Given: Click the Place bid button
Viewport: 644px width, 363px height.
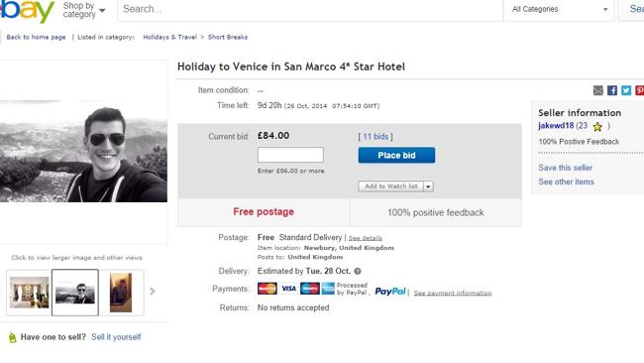Looking at the screenshot, I should click(x=396, y=156).
